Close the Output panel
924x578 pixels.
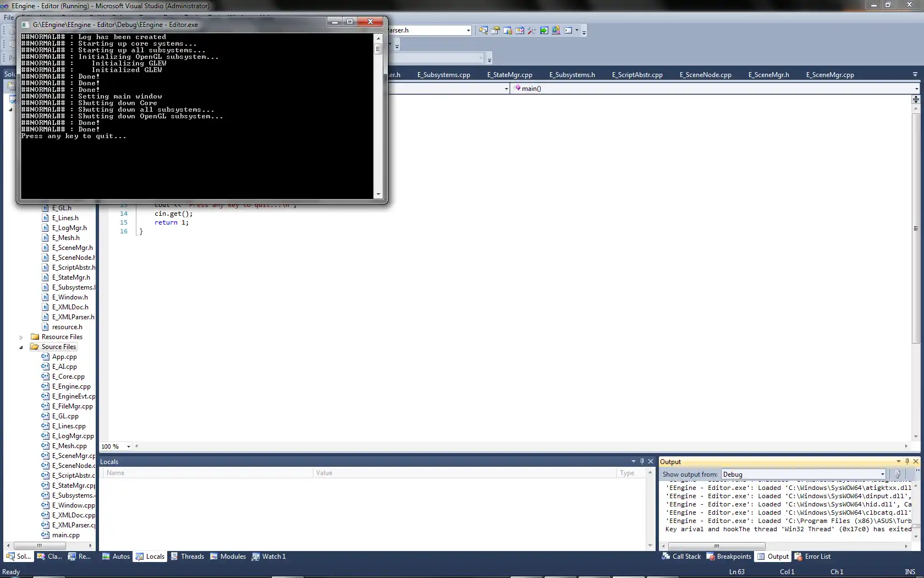916,461
